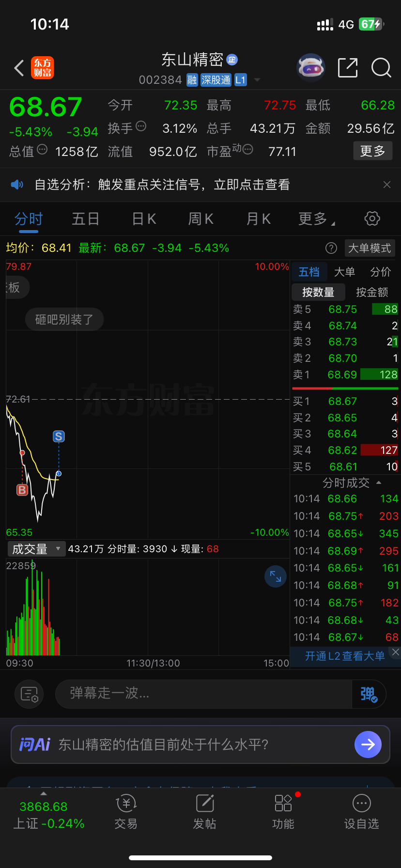Tap 卖1 price 68.69 row
Viewport: 401px width, 868px height.
tap(345, 374)
